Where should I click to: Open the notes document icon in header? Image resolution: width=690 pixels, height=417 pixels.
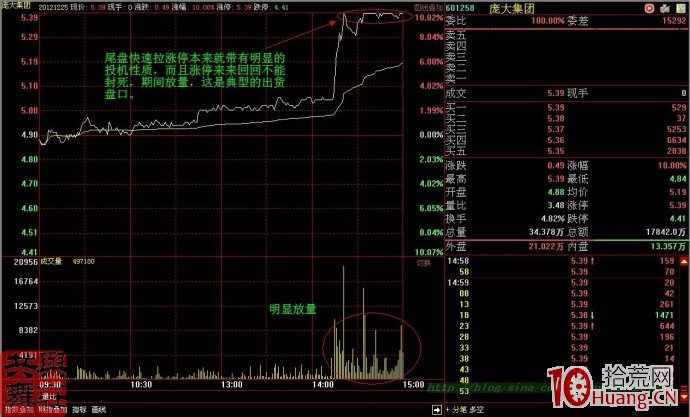click(679, 8)
